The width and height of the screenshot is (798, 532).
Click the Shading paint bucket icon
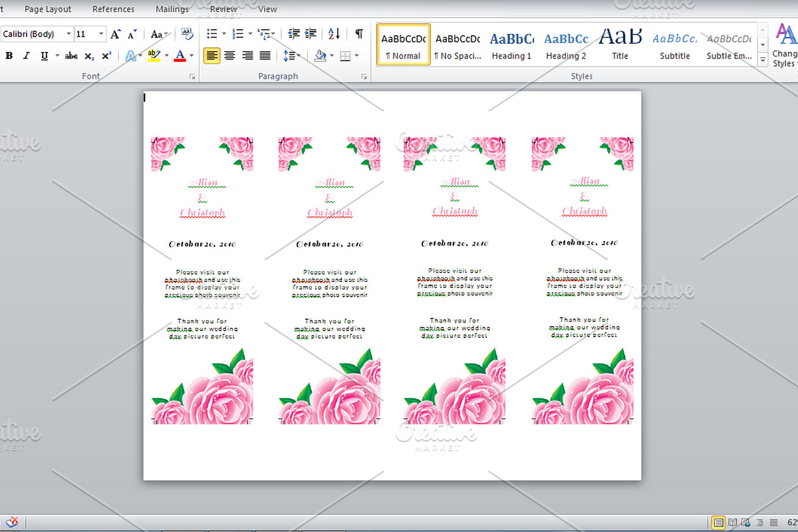point(320,56)
